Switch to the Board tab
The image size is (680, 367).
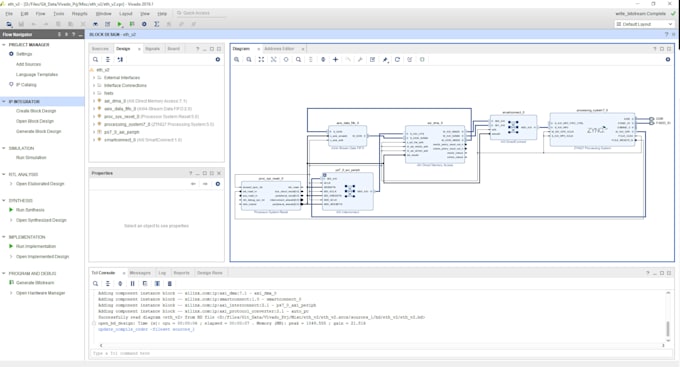coord(173,49)
